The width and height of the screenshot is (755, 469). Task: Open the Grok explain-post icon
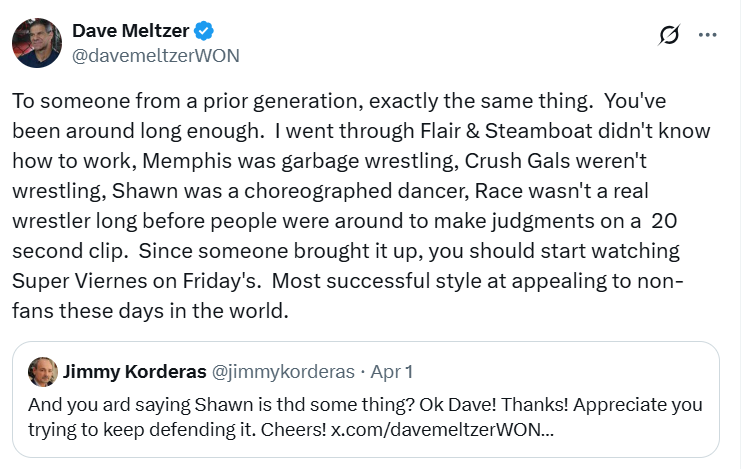(x=669, y=35)
